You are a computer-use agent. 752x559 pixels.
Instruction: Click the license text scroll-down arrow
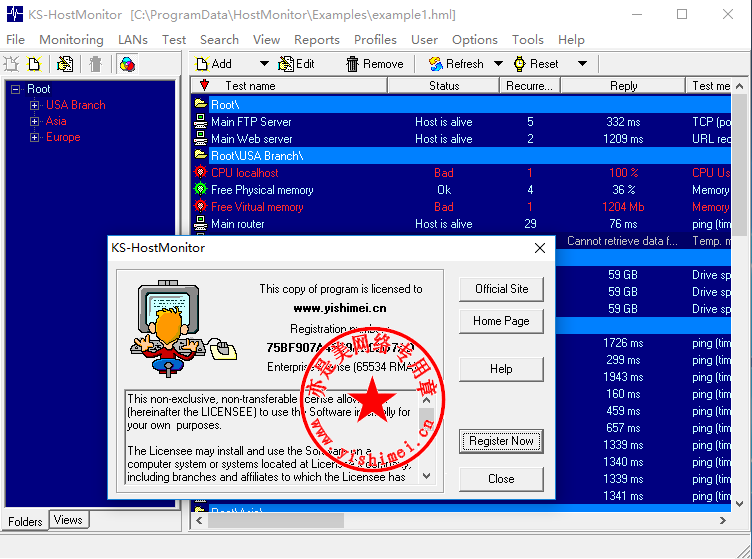pos(426,476)
